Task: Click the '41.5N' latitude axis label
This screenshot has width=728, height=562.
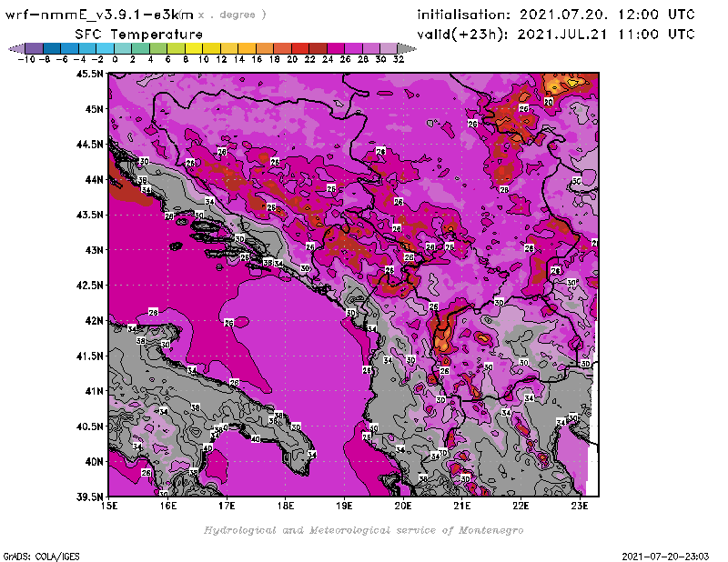Action: pyautogui.click(x=89, y=356)
